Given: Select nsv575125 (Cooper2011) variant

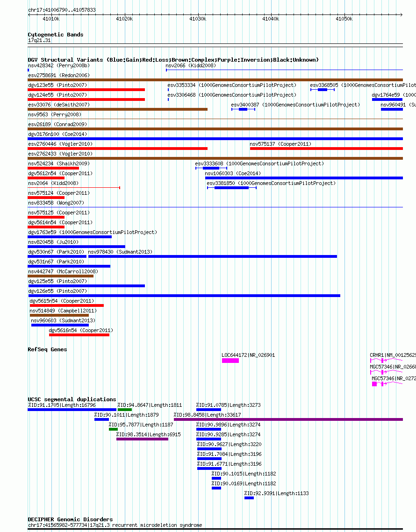Looking at the screenshot, I should coord(59,213).
